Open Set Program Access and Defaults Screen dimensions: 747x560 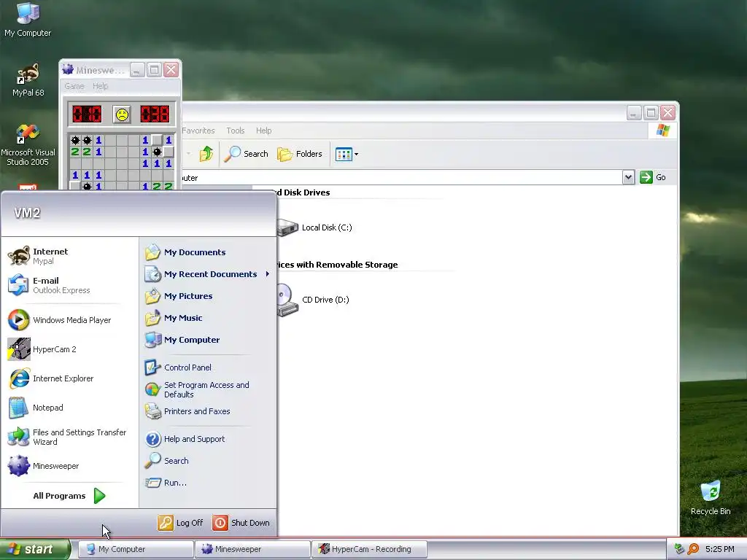pos(208,389)
